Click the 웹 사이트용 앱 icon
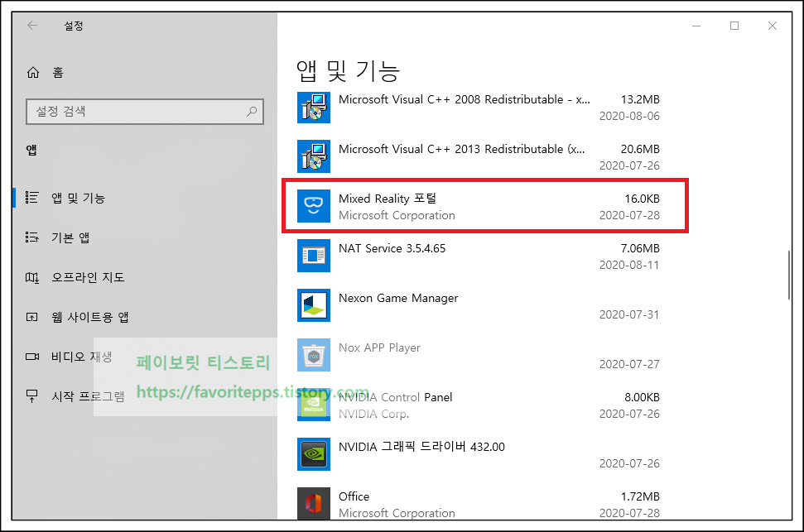This screenshot has height=532, width=804. 31,317
